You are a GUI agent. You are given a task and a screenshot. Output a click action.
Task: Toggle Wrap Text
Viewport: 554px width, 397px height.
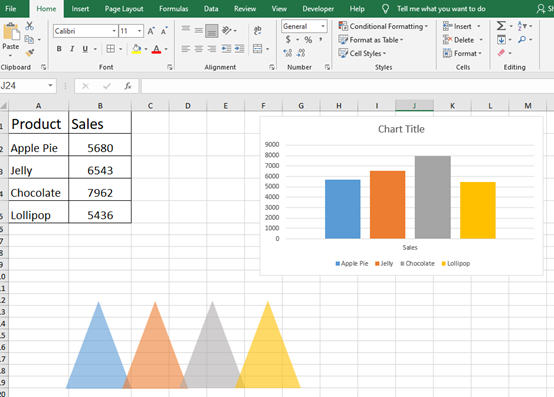(x=258, y=30)
